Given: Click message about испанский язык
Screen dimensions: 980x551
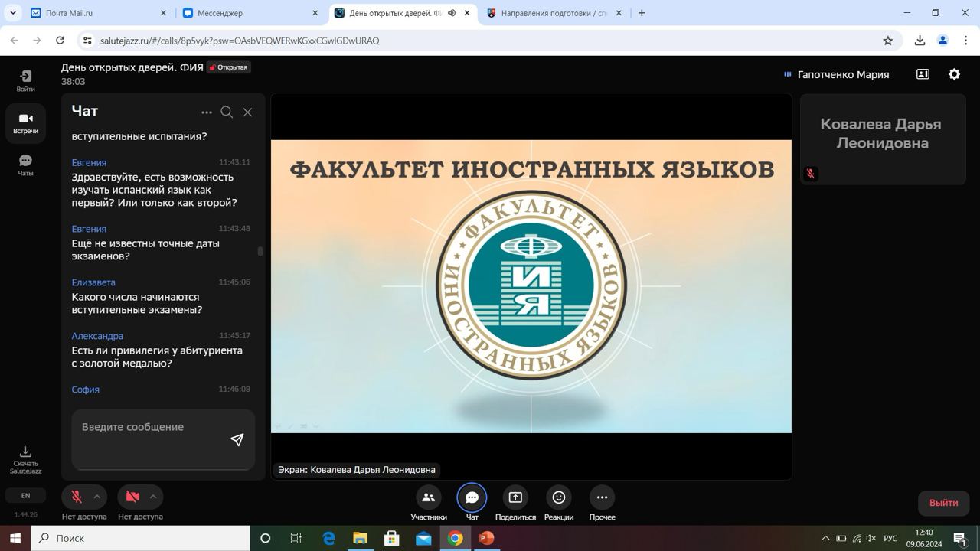Looking at the screenshot, I should point(154,190).
